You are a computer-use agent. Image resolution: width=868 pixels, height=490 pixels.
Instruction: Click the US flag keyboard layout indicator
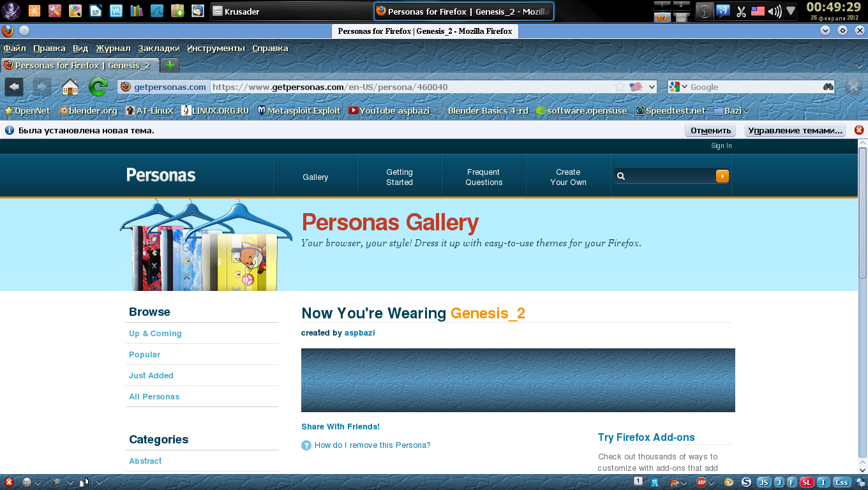[758, 11]
